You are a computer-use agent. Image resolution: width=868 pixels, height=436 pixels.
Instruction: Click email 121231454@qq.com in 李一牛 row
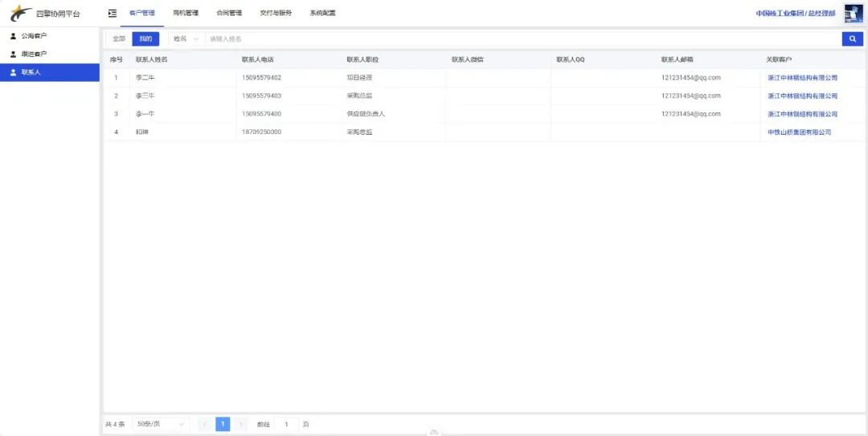pos(691,115)
